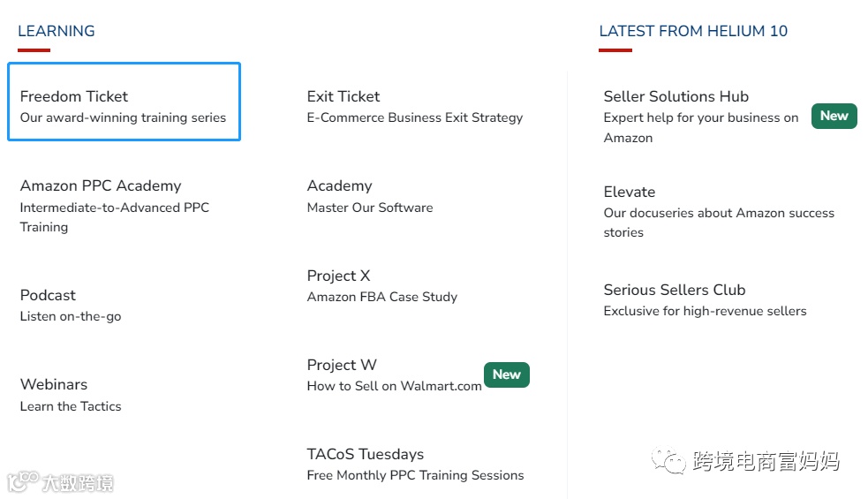
Task: Click "Our award-winning training series" subtitle
Action: click(x=123, y=117)
